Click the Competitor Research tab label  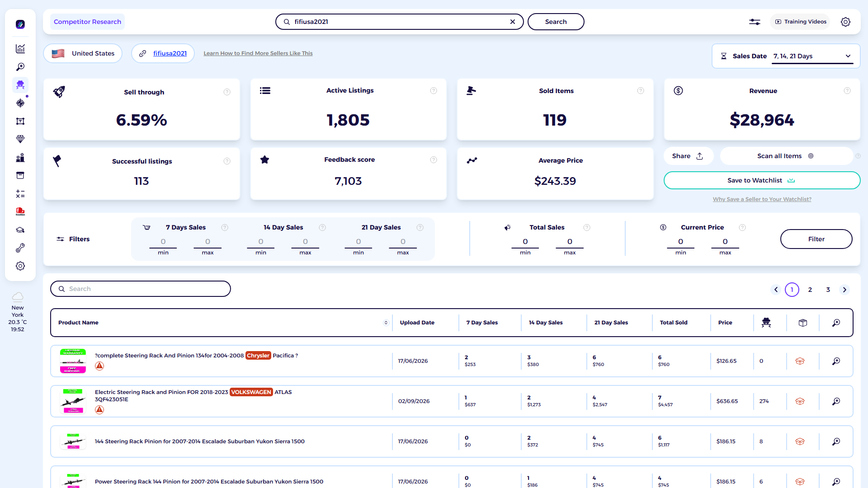(87, 22)
